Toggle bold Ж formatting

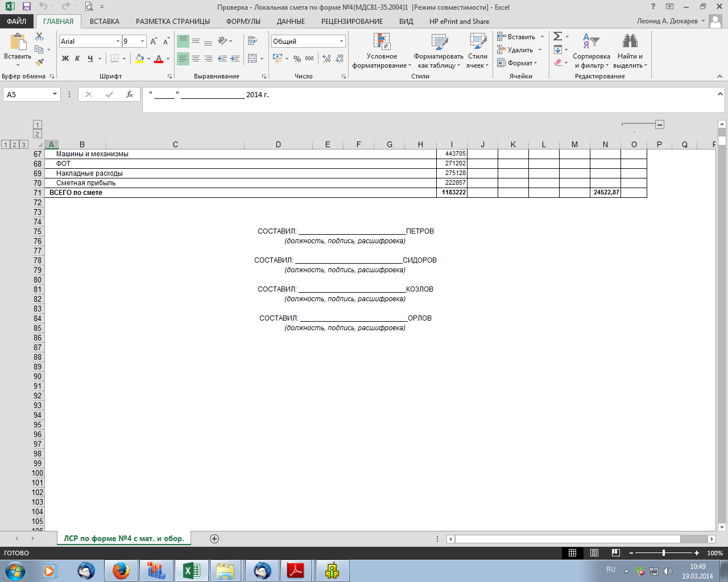[65, 59]
